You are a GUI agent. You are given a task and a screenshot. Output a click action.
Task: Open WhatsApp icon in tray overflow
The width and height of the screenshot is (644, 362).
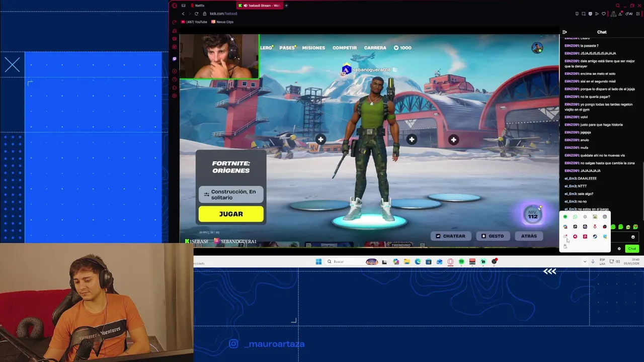575,217
